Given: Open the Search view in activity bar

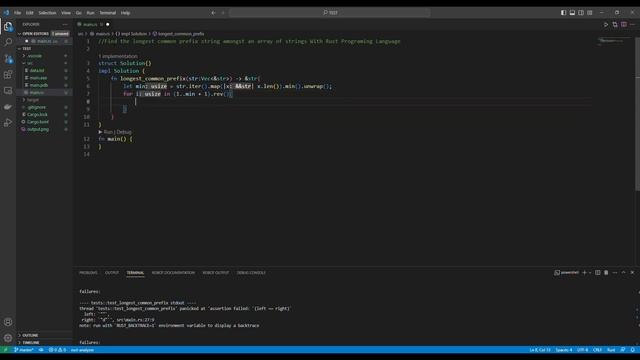Looking at the screenshot, I should point(8,42).
